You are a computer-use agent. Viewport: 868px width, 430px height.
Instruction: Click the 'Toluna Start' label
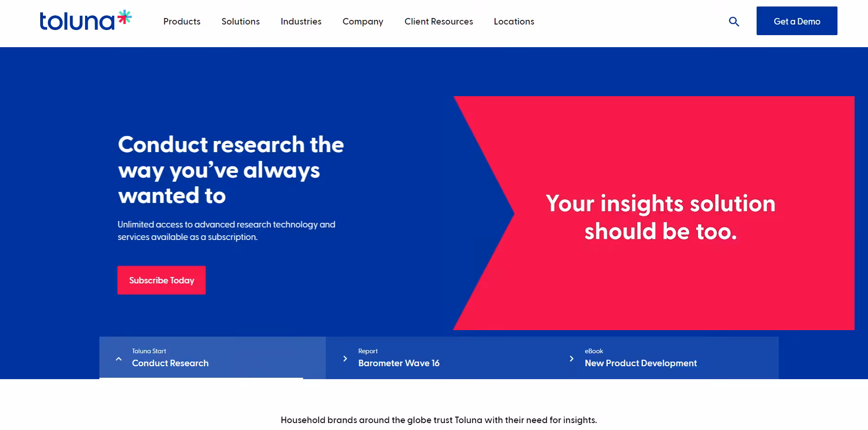[x=149, y=351]
